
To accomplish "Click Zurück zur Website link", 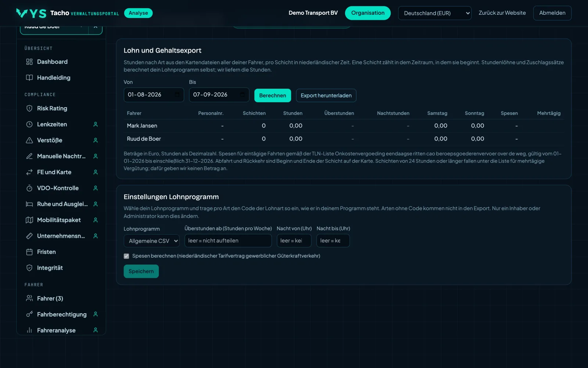I will 502,13.
